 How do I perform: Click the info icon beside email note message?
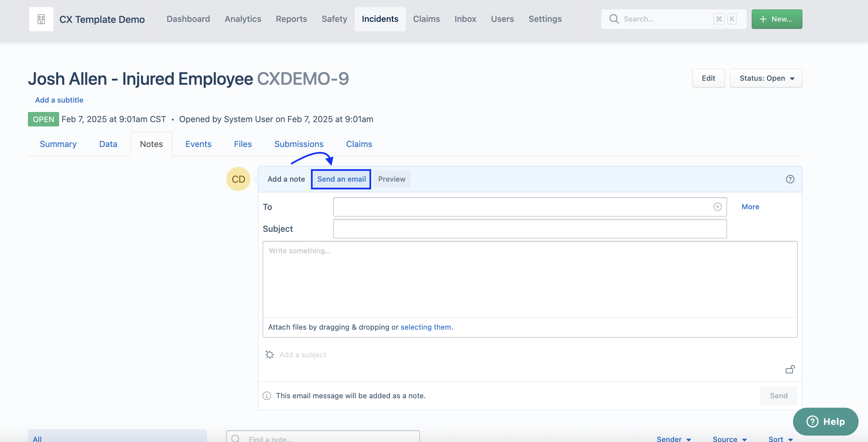pos(267,396)
